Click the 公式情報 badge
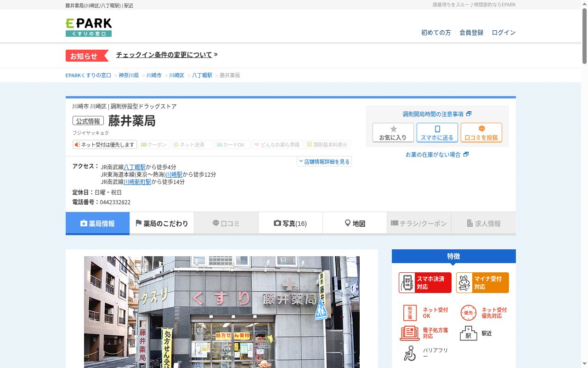The width and height of the screenshot is (588, 368). point(88,121)
